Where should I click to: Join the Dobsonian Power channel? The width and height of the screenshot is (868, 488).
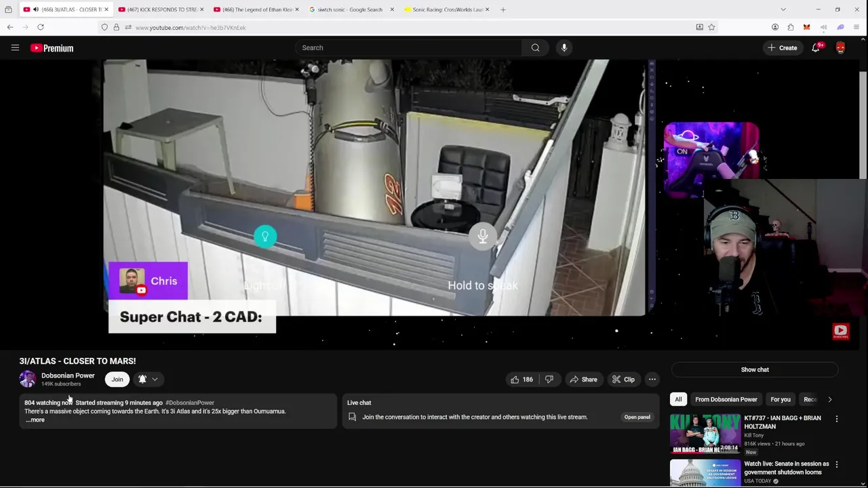(117, 380)
